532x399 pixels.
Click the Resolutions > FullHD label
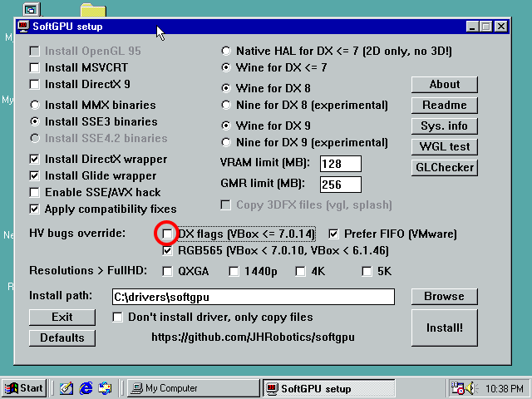click(x=88, y=271)
